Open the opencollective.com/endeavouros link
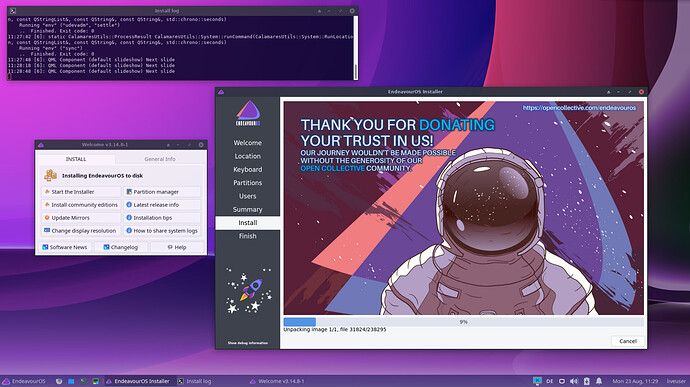 pyautogui.click(x=579, y=108)
